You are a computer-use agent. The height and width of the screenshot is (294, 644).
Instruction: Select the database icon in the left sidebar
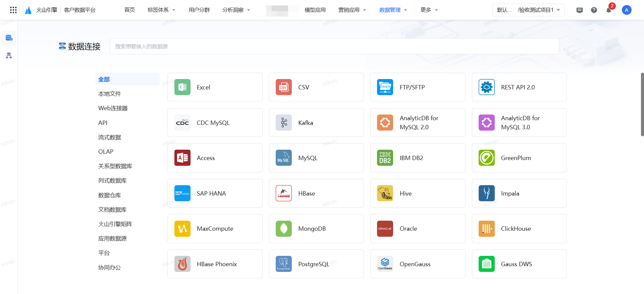tap(9, 38)
